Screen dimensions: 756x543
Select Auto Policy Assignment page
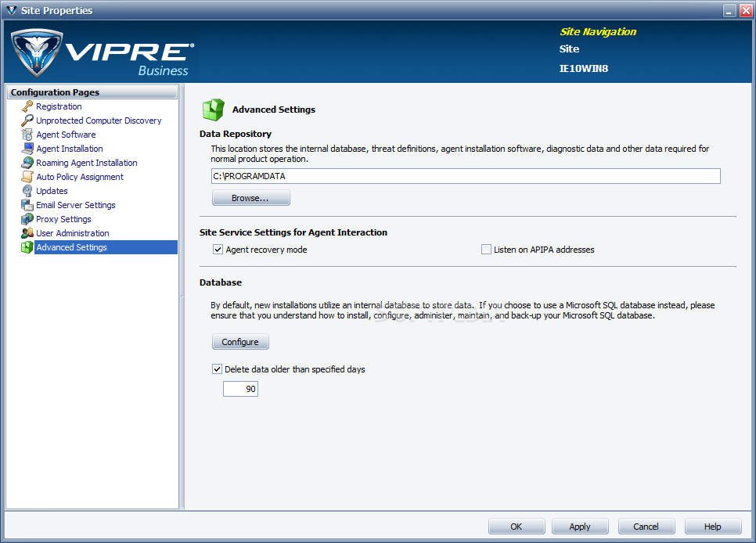(80, 177)
